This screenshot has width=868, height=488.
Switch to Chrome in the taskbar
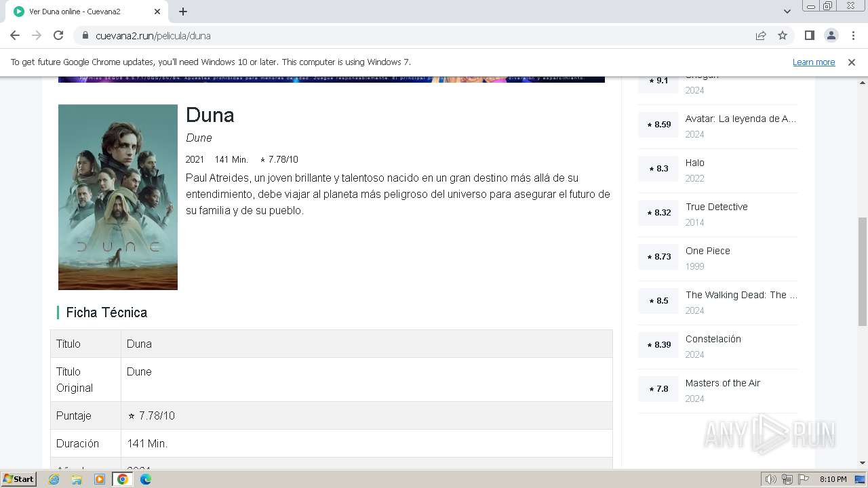coord(123,479)
